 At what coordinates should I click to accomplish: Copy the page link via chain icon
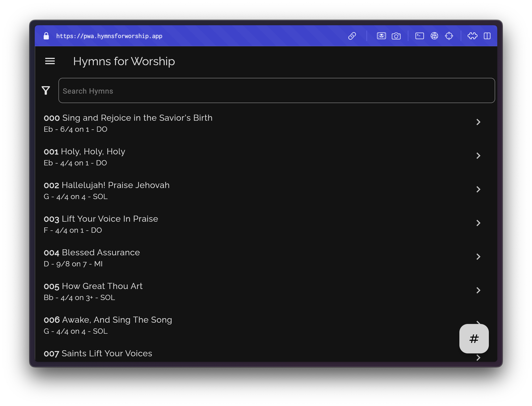point(352,36)
